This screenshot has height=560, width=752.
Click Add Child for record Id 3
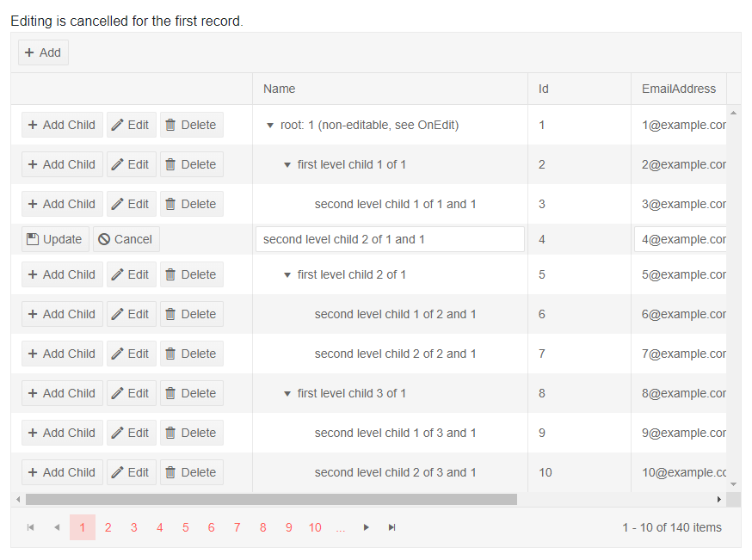pos(62,204)
